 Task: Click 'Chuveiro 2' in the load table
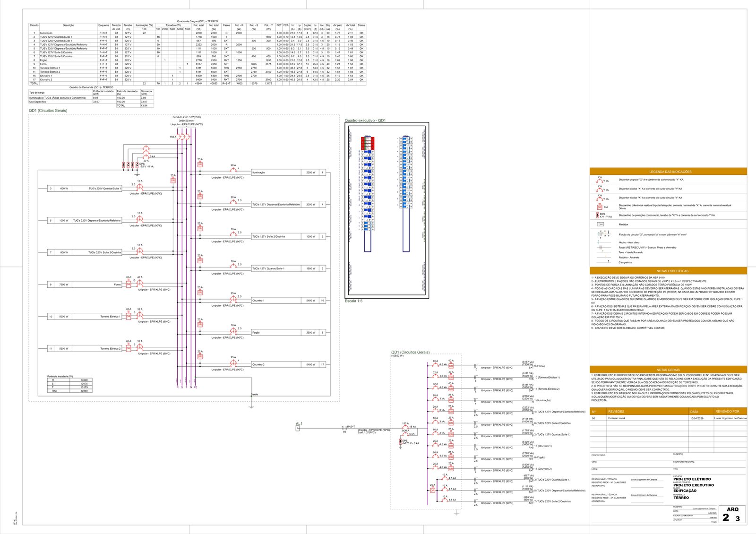[46, 79]
